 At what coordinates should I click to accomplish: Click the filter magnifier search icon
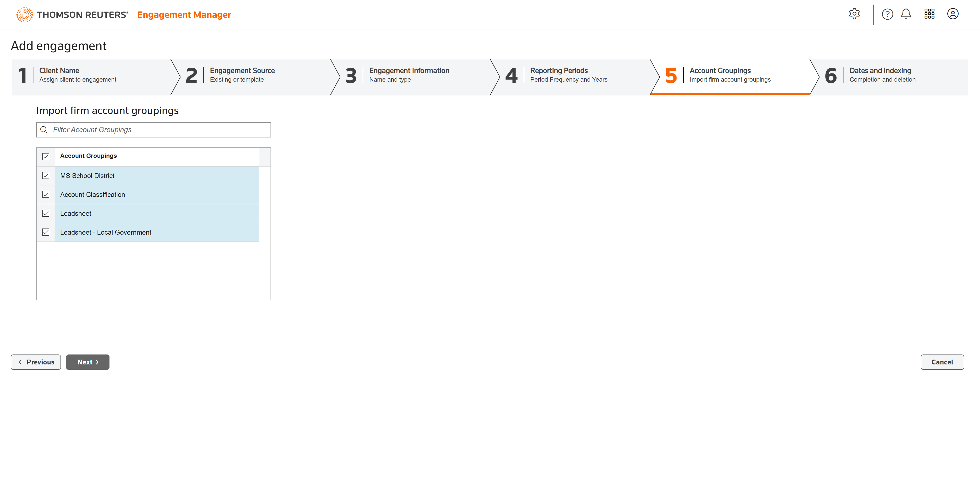[44, 130]
